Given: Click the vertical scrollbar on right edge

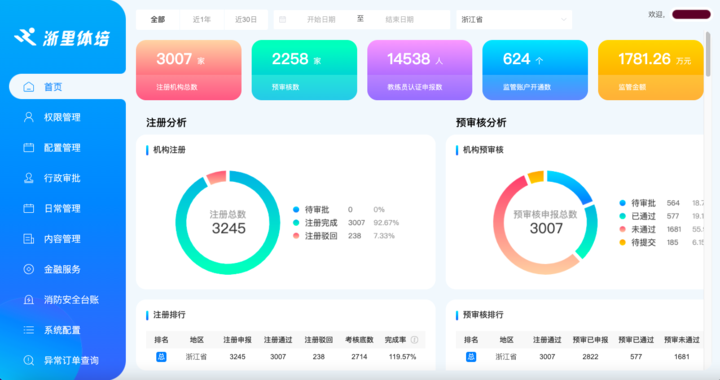Looking at the screenshot, I should tap(708, 54).
